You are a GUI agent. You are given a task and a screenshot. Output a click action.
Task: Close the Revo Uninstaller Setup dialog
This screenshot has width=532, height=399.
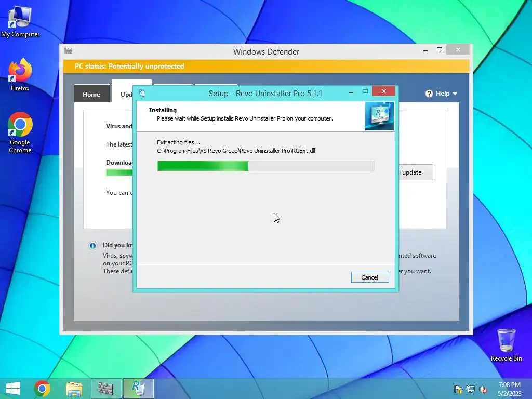tap(383, 91)
